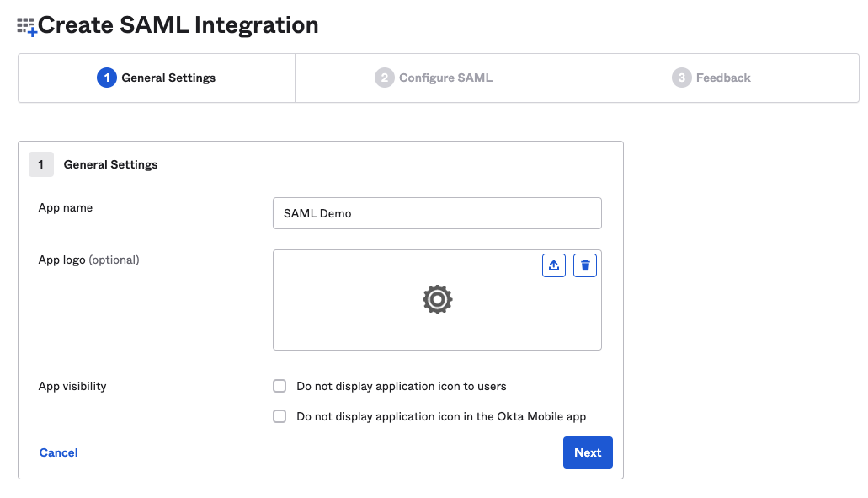
Task: Cancel the SAML integration setup
Action: pyautogui.click(x=58, y=452)
